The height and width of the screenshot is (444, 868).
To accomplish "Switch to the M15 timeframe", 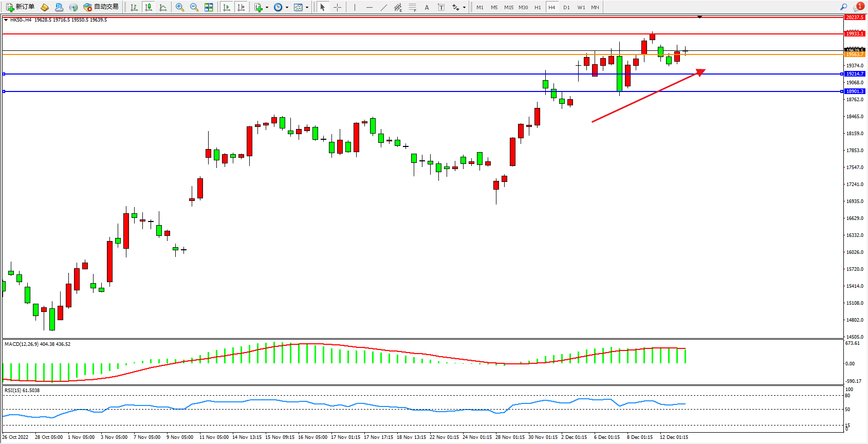I will [x=509, y=7].
